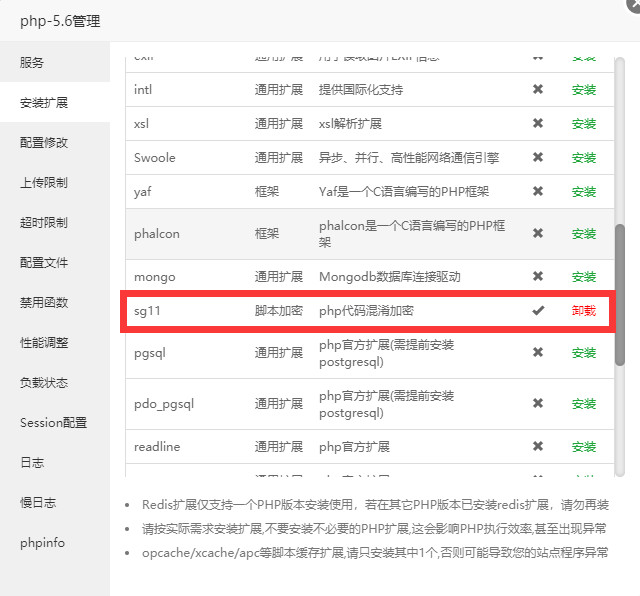Click the X status icon for mongo

coord(538,277)
